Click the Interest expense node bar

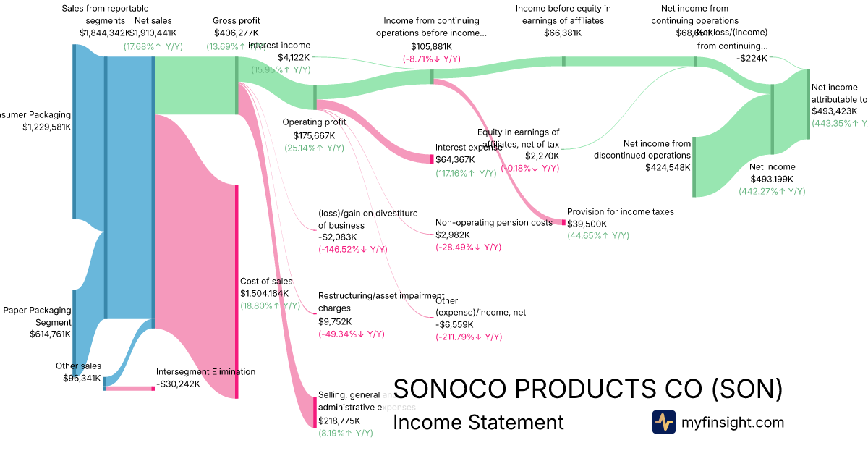click(x=432, y=159)
